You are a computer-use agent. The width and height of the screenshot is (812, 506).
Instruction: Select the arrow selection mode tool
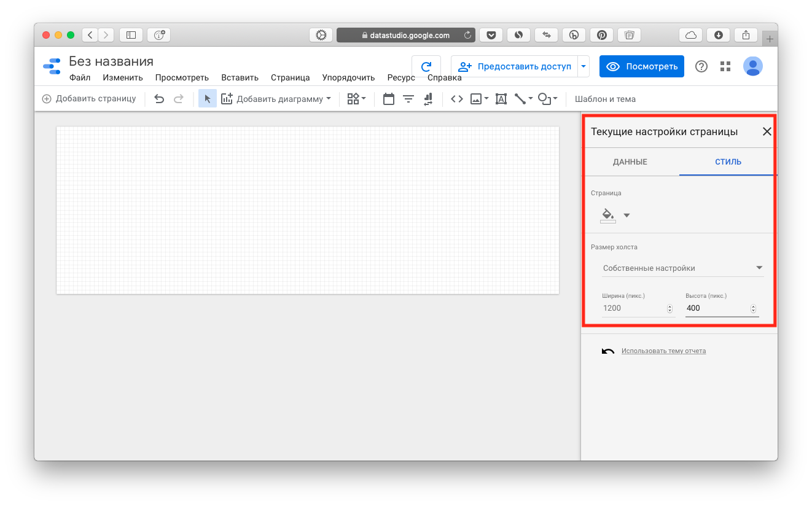(208, 99)
